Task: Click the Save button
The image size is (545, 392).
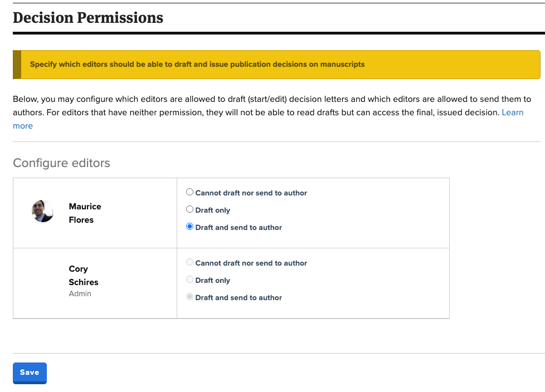Action: tap(29, 373)
